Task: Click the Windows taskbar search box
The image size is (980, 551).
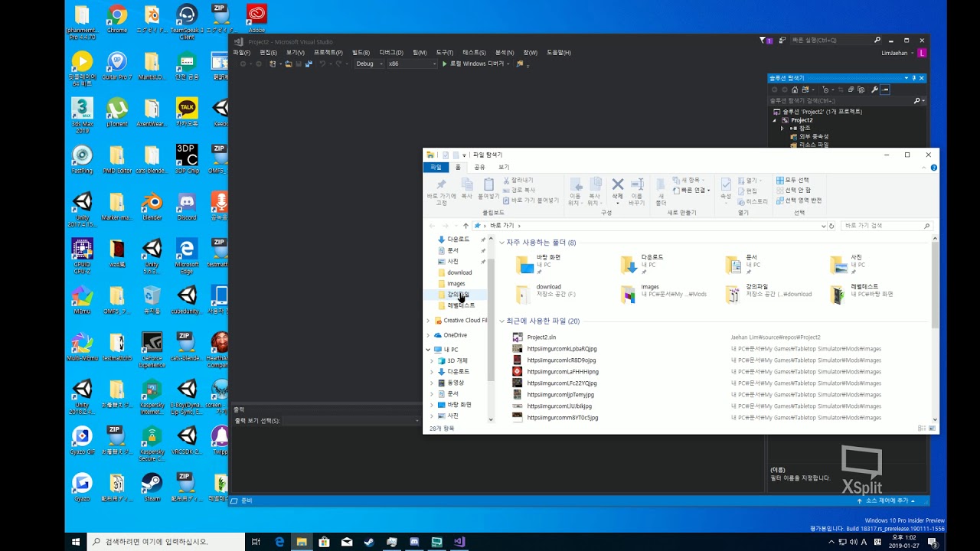Action: tap(165, 542)
